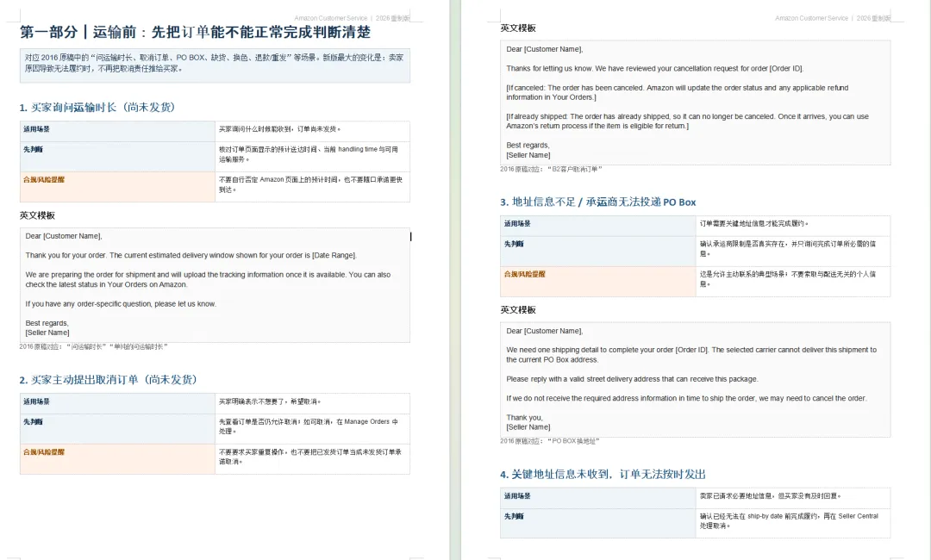931x560 pixels.
Task: Click the '合规/风险提醒' label in section 2 table
Action: click(x=44, y=452)
